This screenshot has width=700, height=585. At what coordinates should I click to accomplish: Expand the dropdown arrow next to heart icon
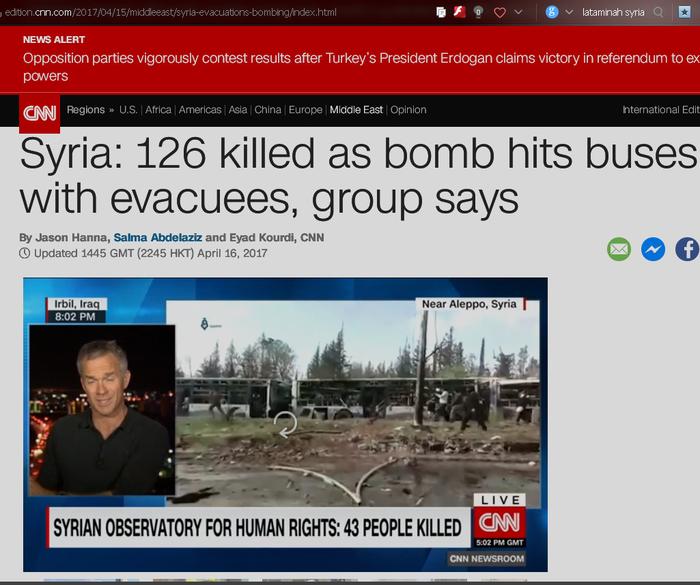(x=518, y=12)
